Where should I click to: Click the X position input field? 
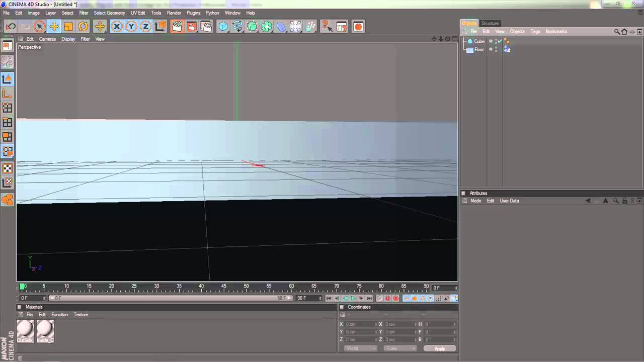(360, 324)
